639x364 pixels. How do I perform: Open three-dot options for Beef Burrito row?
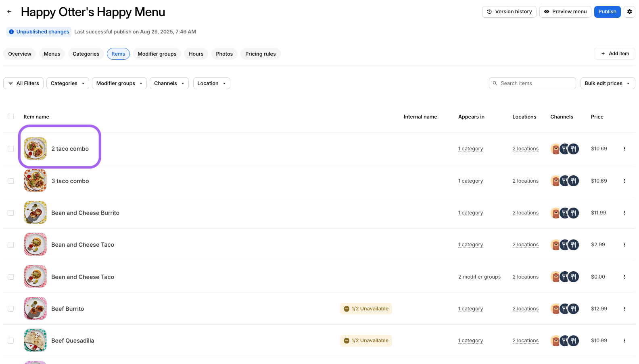[x=624, y=309]
